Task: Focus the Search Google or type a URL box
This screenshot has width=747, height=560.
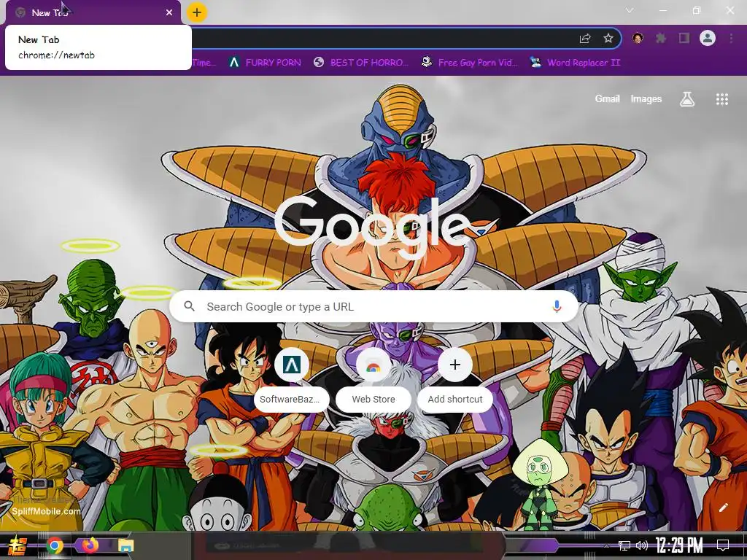Action: (374, 307)
